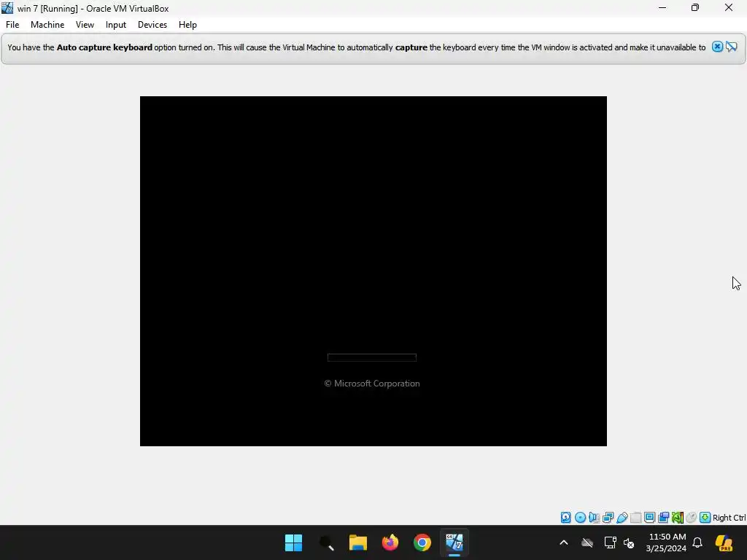747x560 pixels.
Task: Open the File menu
Action: (x=12, y=25)
